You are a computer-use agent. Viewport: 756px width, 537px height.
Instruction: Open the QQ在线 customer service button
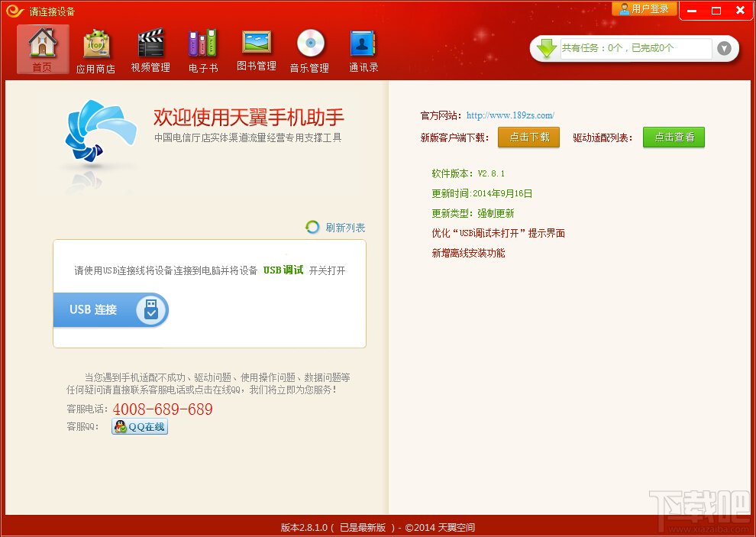pyautogui.click(x=140, y=426)
